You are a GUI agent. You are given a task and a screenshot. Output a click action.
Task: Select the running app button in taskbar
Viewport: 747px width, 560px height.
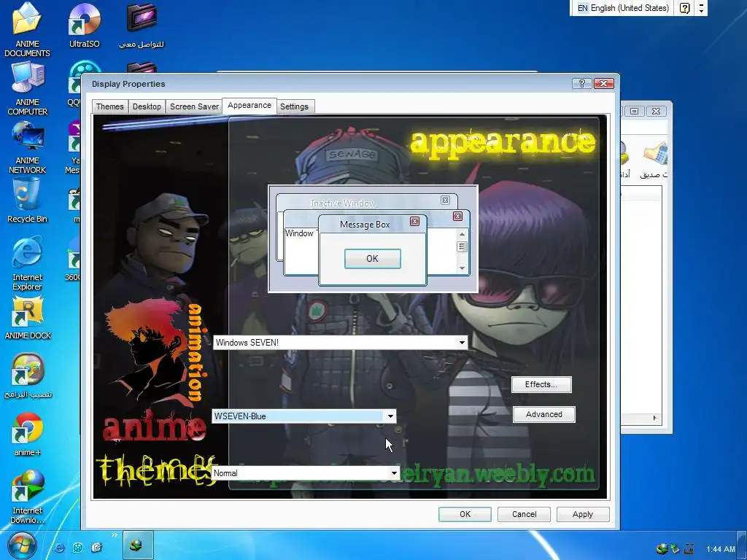click(x=138, y=545)
